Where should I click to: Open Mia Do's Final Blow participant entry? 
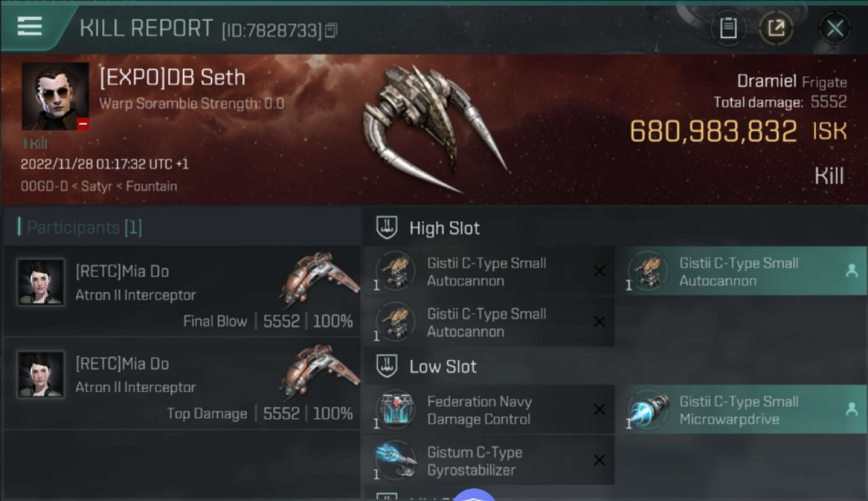pyautogui.click(x=182, y=291)
